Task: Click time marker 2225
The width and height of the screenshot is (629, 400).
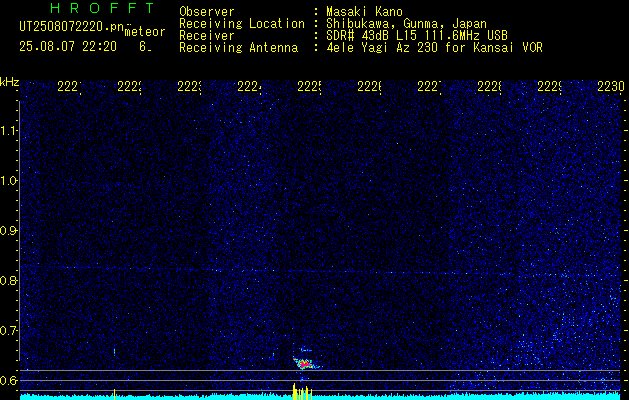Action: 309,86
